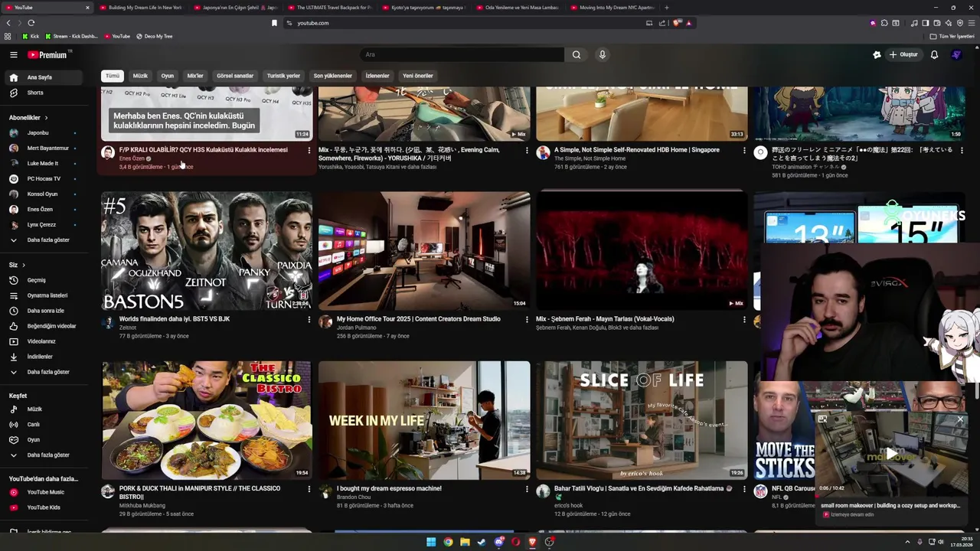This screenshot has height=551, width=980.
Task: Open Lynx Çerezz subscription channel
Action: [42, 225]
